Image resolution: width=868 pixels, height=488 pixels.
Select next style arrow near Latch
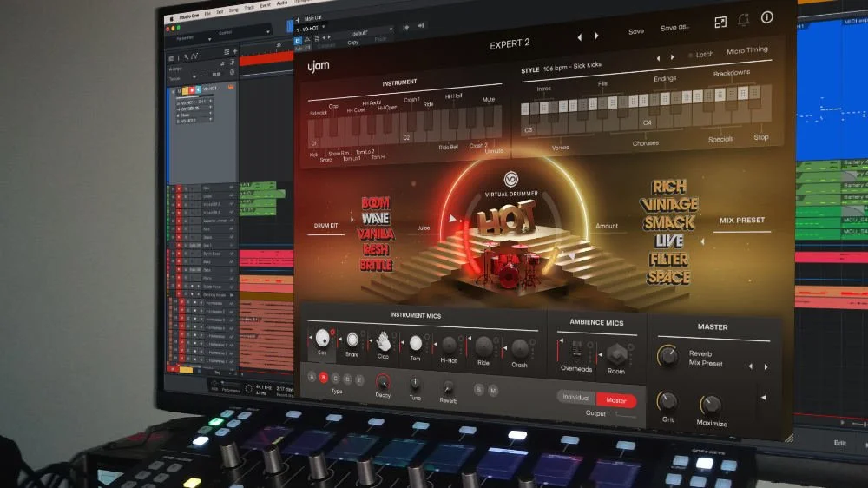(672, 57)
